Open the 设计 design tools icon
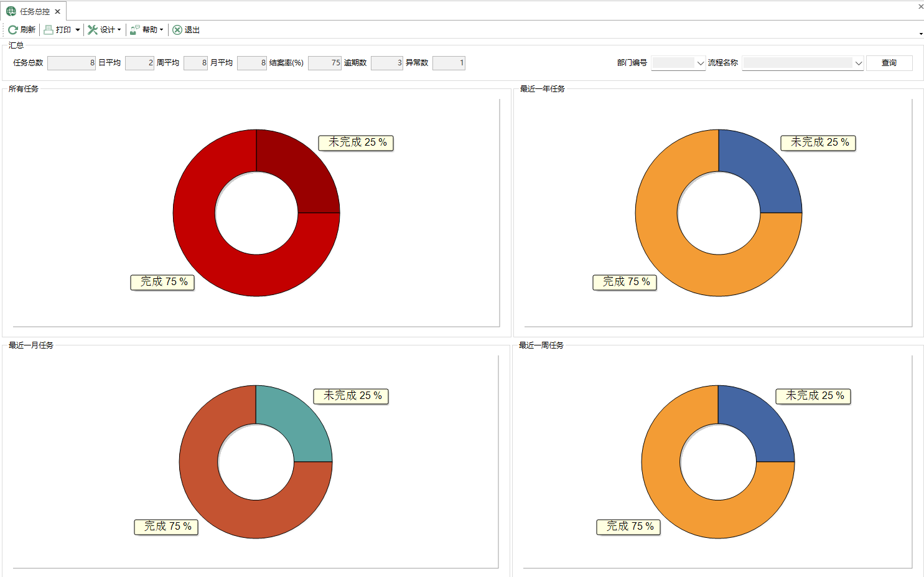The height and width of the screenshot is (577, 924). pos(93,30)
